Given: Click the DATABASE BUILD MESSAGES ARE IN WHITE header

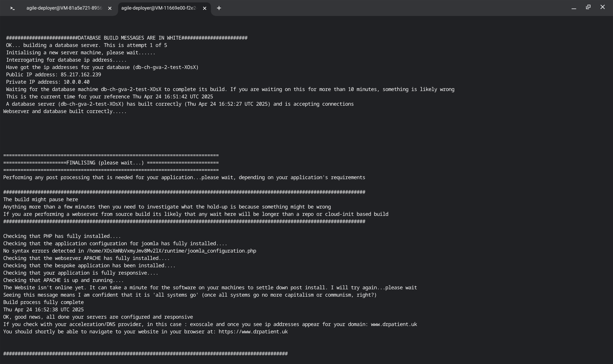Looking at the screenshot, I should 129,38.
